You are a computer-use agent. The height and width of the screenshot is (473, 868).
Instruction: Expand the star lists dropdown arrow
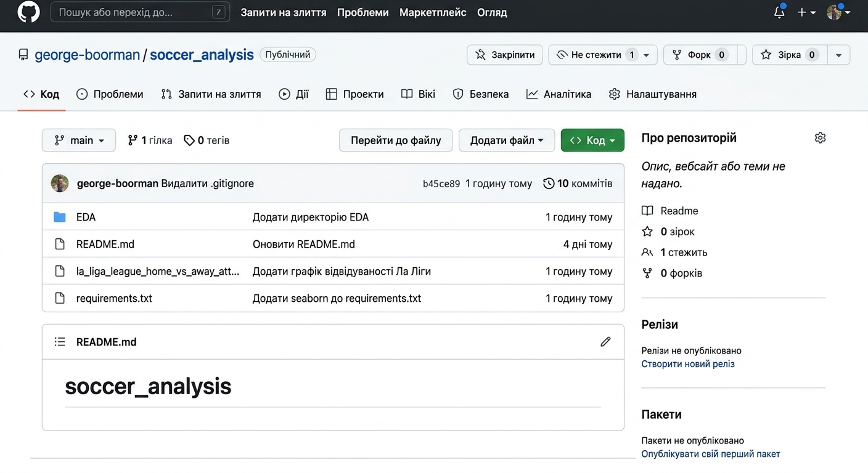[x=838, y=55]
